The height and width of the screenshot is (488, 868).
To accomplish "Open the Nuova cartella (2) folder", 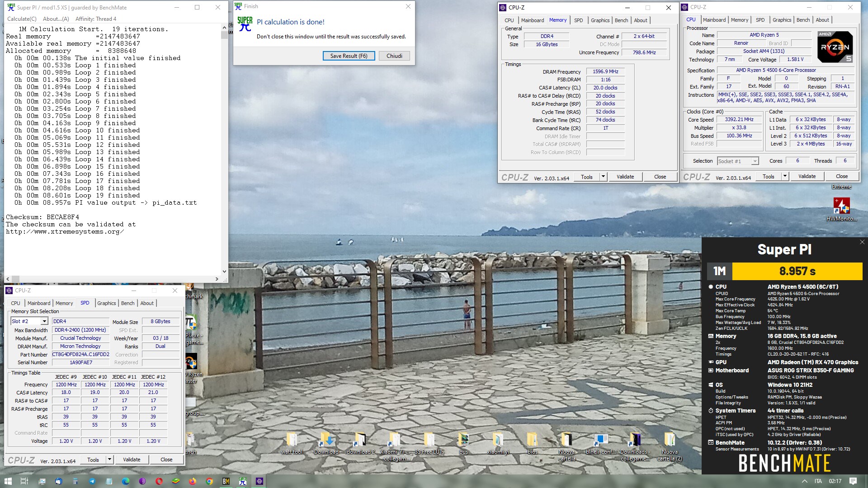I will point(670,446).
